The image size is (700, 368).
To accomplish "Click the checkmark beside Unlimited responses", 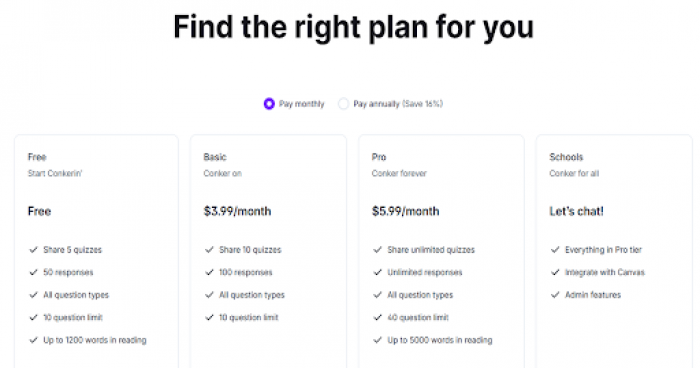I will (377, 272).
